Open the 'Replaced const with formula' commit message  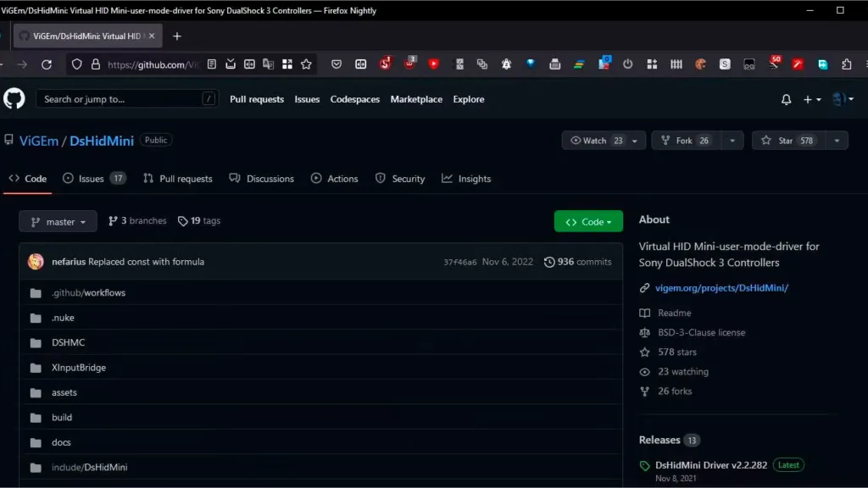(146, 262)
